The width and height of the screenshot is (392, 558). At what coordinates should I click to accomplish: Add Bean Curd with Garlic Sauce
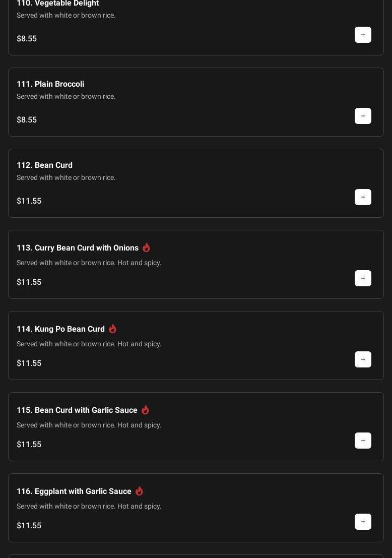coord(363,441)
